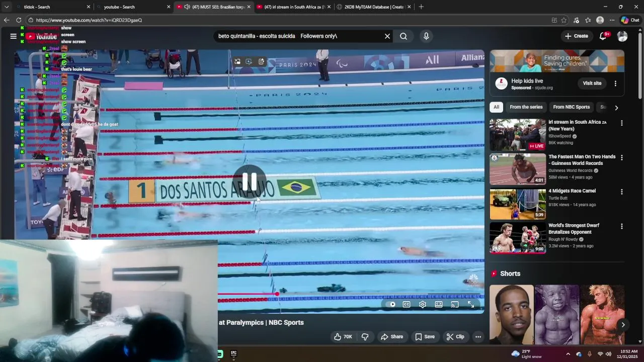
Task: Go to the YouTube home logo
Action: coord(42,36)
